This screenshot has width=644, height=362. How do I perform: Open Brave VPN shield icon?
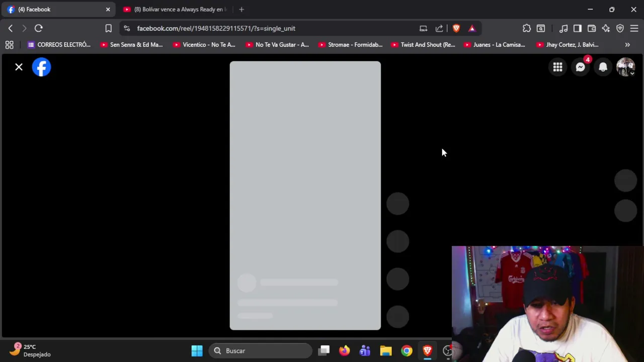click(x=620, y=28)
